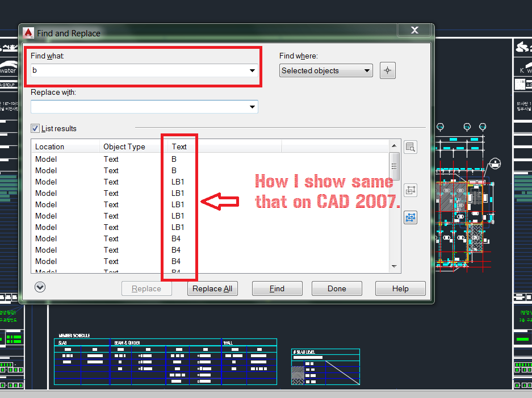Click the AutoCAD logo in the dialog title bar
The height and width of the screenshot is (398, 532).
click(x=28, y=33)
